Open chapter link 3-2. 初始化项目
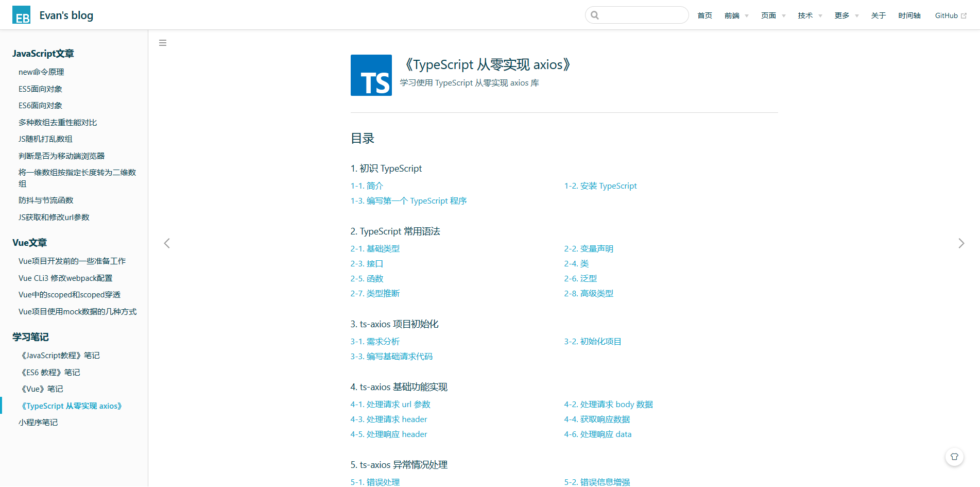 [593, 342]
